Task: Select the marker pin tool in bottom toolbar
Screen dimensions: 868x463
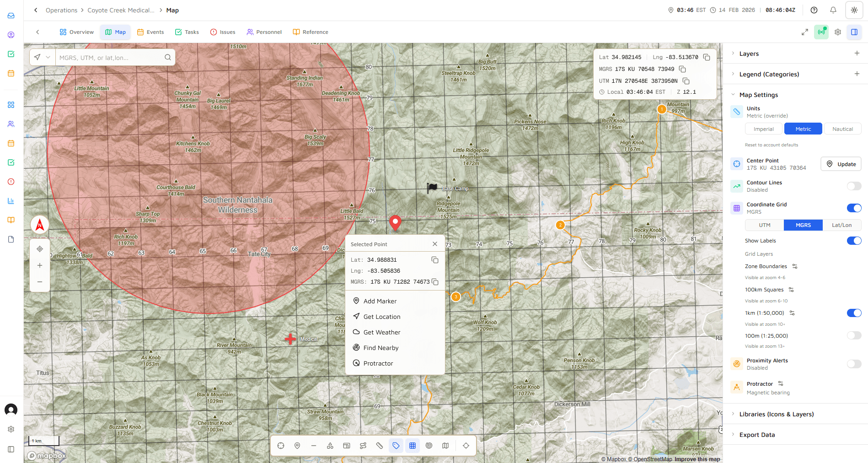Action: coord(297,445)
